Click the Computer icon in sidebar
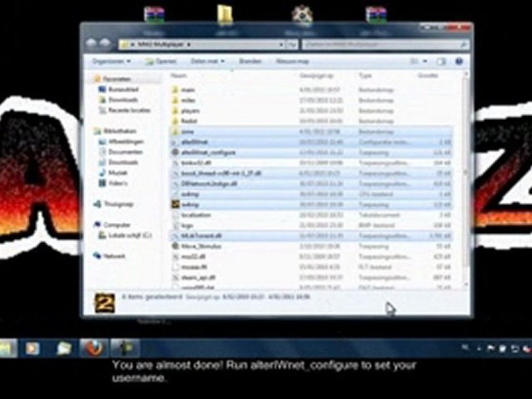Viewport: 532px width, 399px height. pos(98,224)
